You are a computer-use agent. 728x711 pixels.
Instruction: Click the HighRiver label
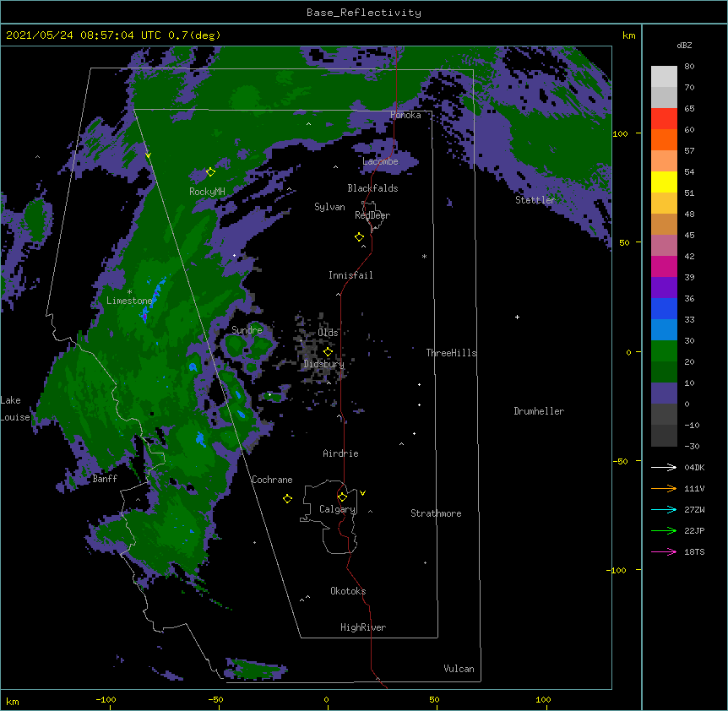click(x=363, y=627)
